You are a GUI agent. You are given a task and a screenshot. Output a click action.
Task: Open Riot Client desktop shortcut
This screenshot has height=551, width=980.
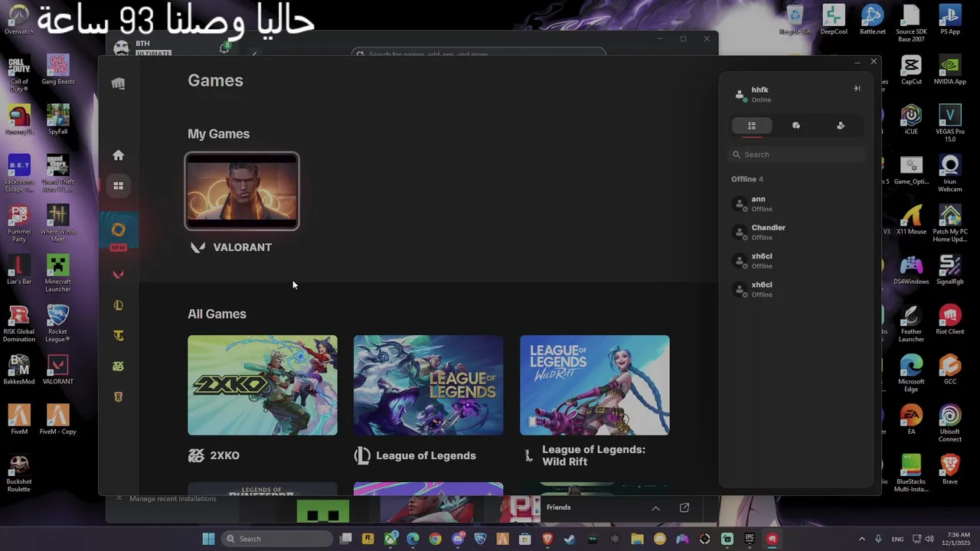click(x=950, y=320)
